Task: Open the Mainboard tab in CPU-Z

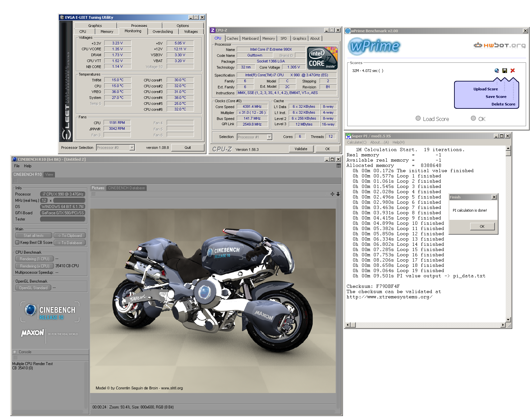Action: [250, 38]
